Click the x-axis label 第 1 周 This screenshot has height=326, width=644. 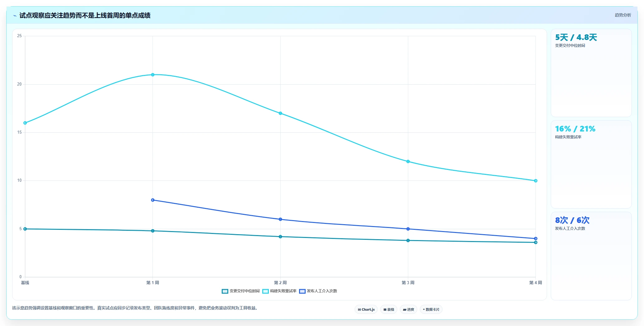pos(153,283)
